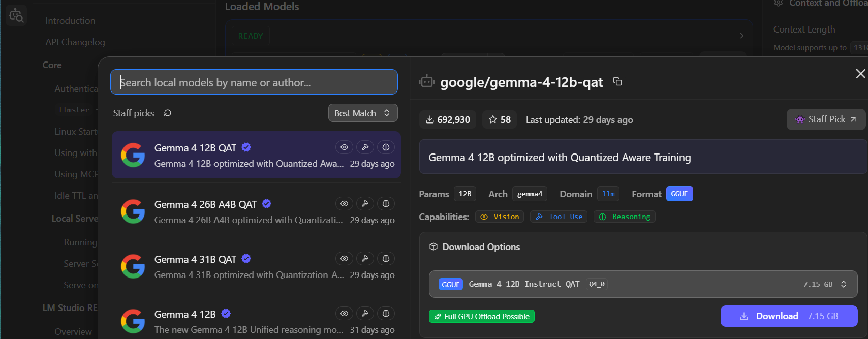Open the discover search icon in left sidebar
The width and height of the screenshot is (868, 339).
tap(16, 15)
